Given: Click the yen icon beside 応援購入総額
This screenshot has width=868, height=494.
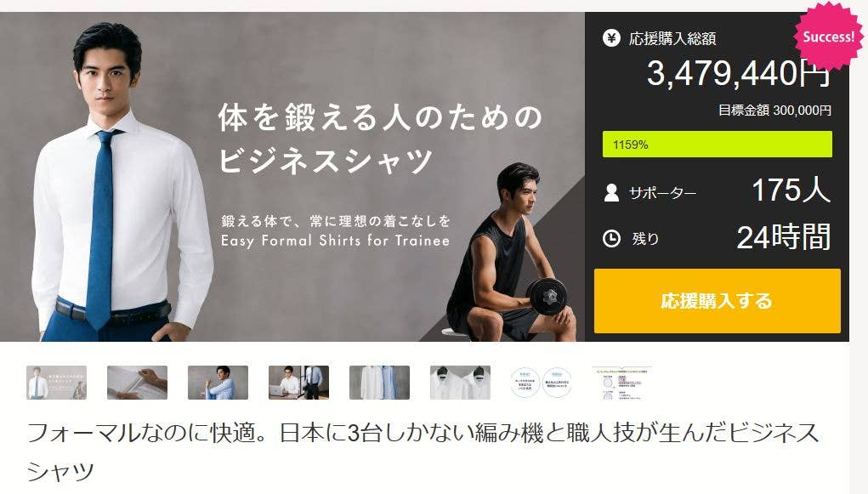Looking at the screenshot, I should 611,38.
